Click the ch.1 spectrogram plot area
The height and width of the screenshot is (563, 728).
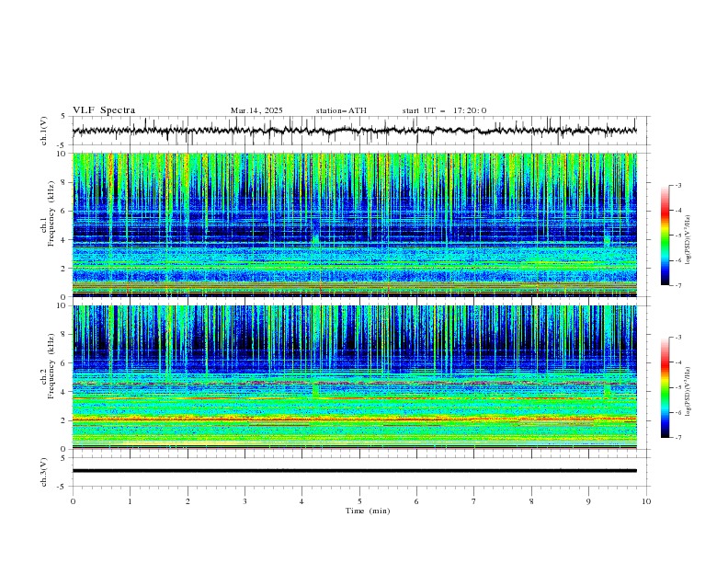pos(355,224)
